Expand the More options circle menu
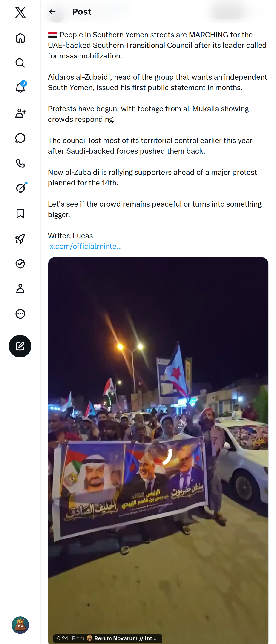The width and height of the screenshot is (276, 644). coord(20,314)
